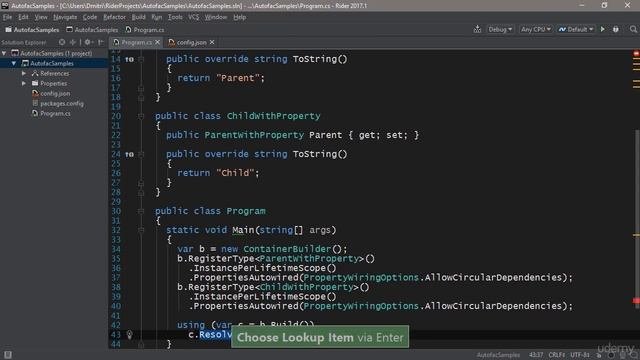Click the lock icon in status bar
Image resolution: width=640 pixels, height=360 pixels.
[599, 355]
